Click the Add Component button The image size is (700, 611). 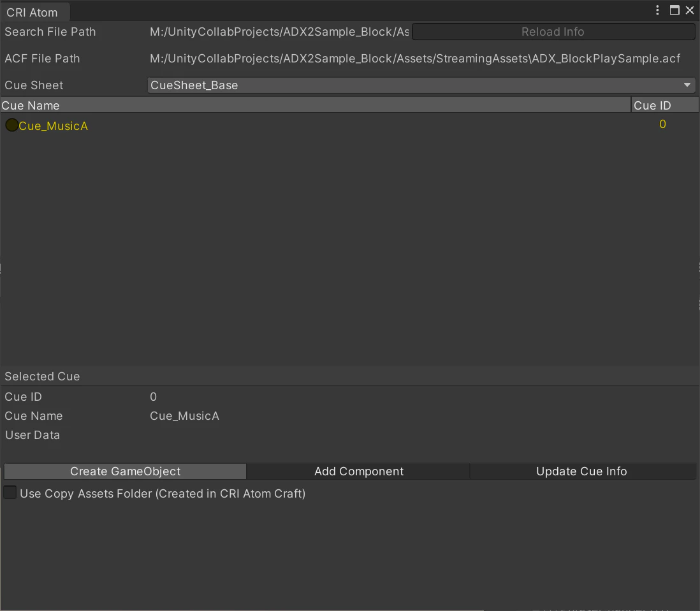pyautogui.click(x=358, y=471)
